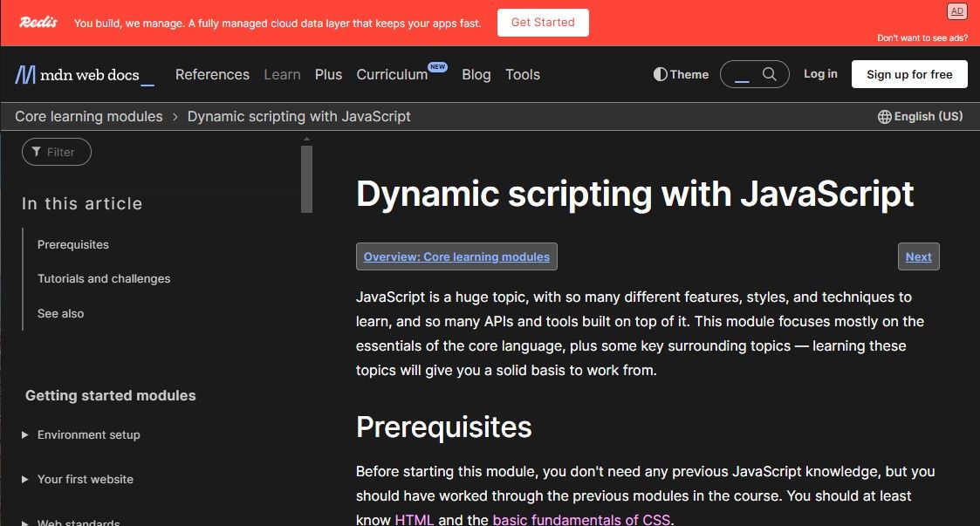980x526 pixels.
Task: Expand the Your first website module
Action: point(85,479)
